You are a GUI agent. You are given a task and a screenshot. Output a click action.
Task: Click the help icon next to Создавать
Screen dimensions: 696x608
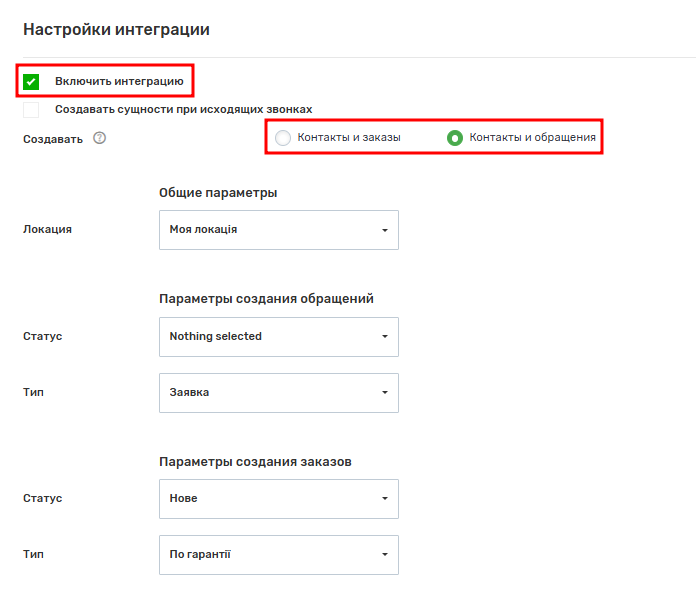[99, 138]
